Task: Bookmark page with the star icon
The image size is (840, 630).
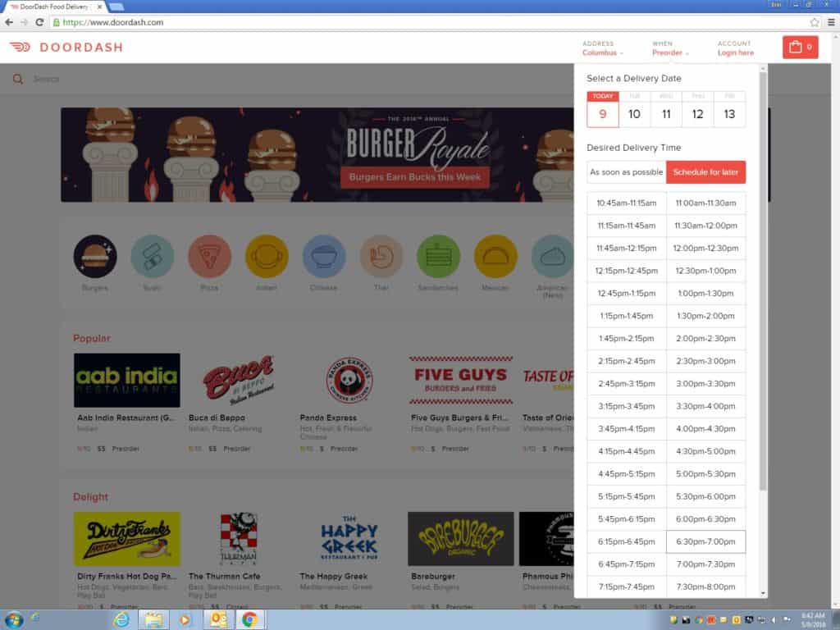Action: [x=815, y=22]
